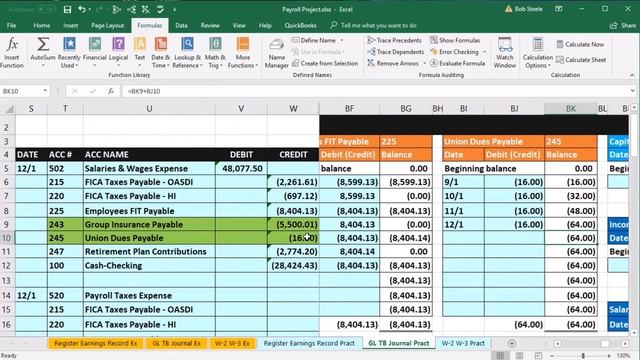Click Calculate Sheet
640x360 pixels.
pos(581,60)
